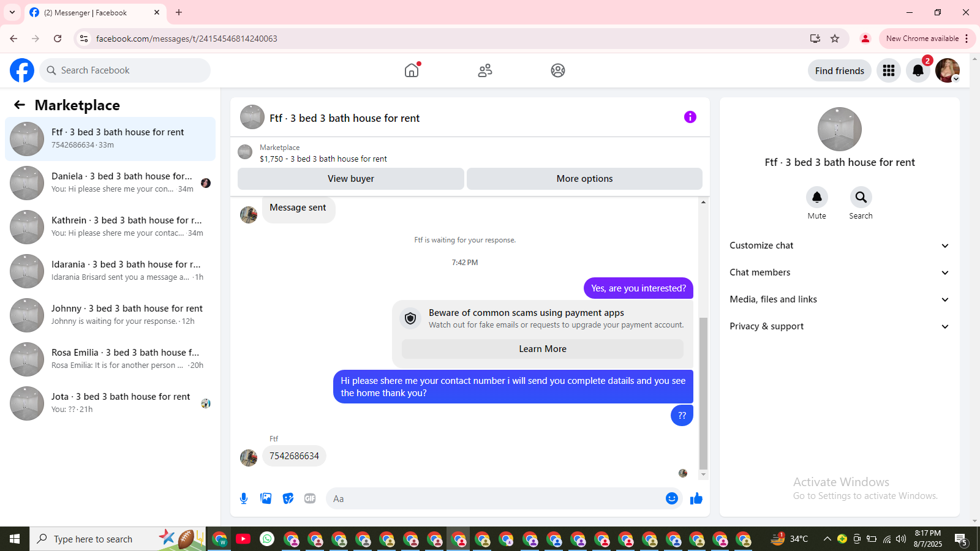
Task: Expand the Customize chat section
Action: click(x=840, y=246)
